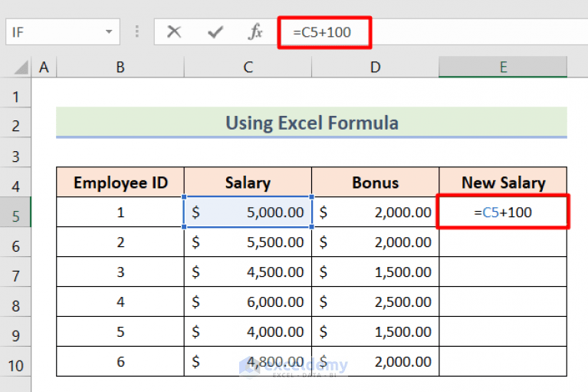The image size is (588, 392).
Task: Select empty New Salary cell in row 10
Action: (x=503, y=361)
